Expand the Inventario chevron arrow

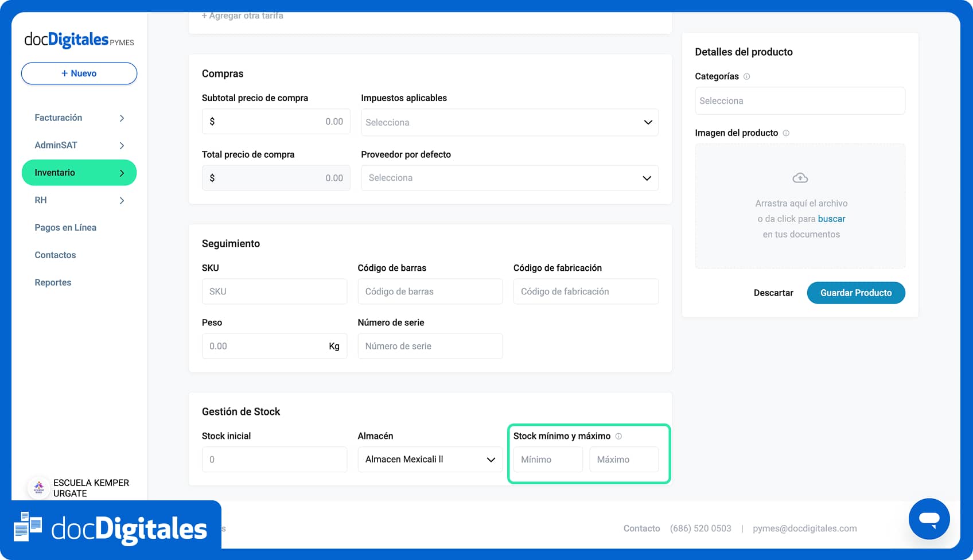tap(122, 173)
